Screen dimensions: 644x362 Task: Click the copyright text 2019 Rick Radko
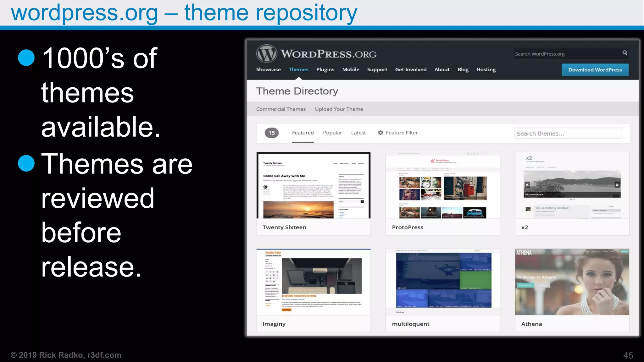tap(66, 355)
